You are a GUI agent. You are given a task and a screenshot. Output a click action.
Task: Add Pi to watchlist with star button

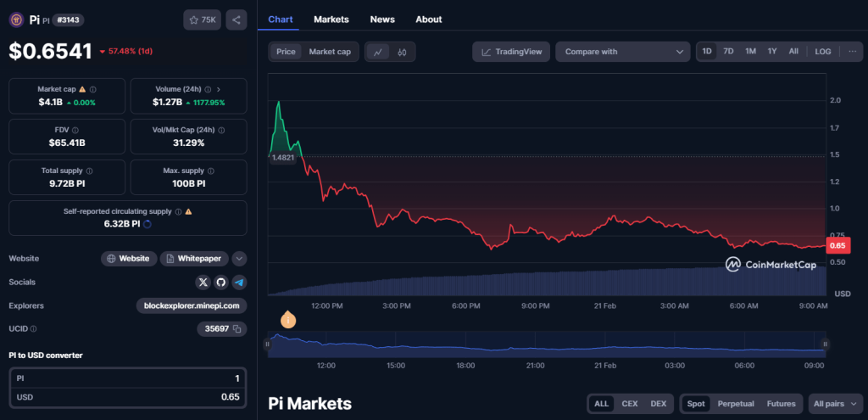pyautogui.click(x=202, y=20)
